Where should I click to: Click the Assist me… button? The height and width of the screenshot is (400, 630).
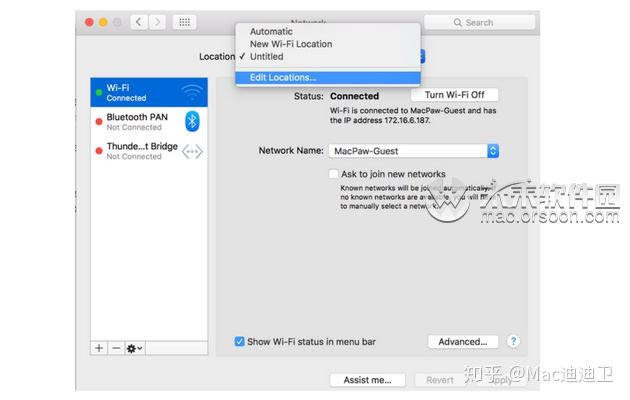367,380
